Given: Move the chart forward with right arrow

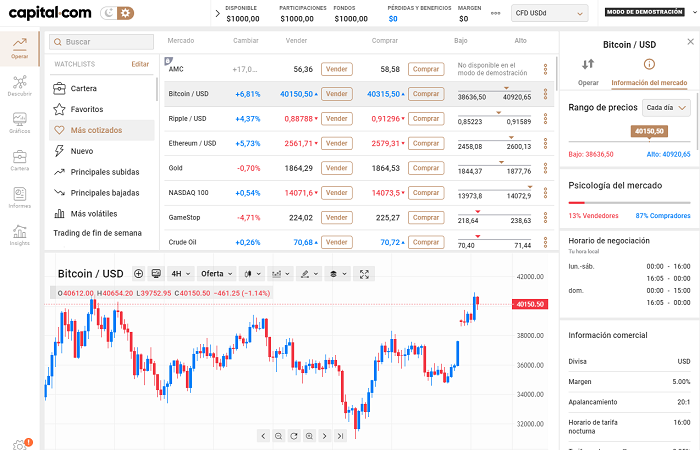Looking at the screenshot, I should [325, 436].
